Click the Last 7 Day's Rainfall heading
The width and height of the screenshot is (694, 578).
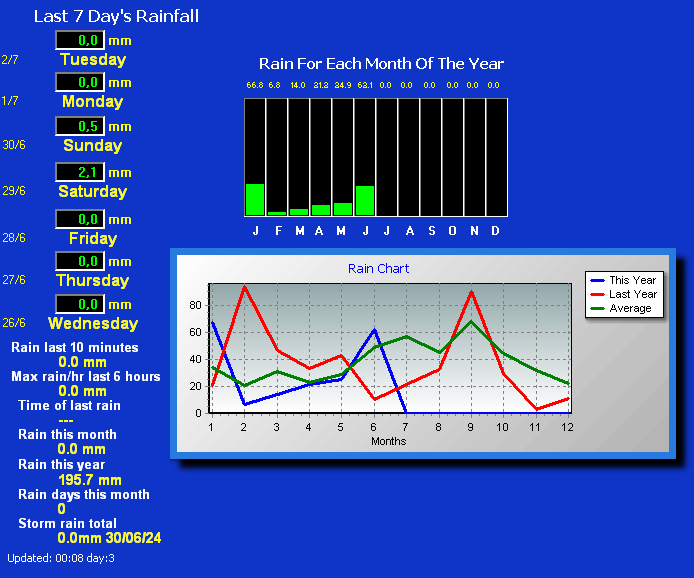[116, 16]
